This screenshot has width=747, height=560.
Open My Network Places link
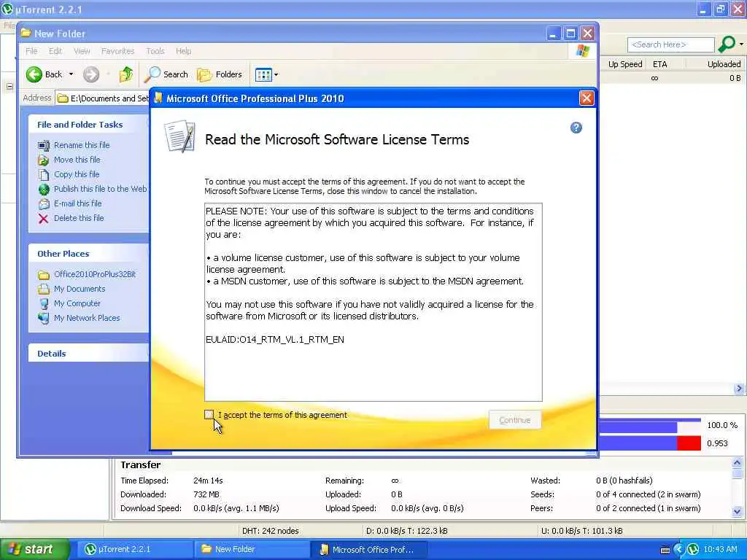coord(87,318)
